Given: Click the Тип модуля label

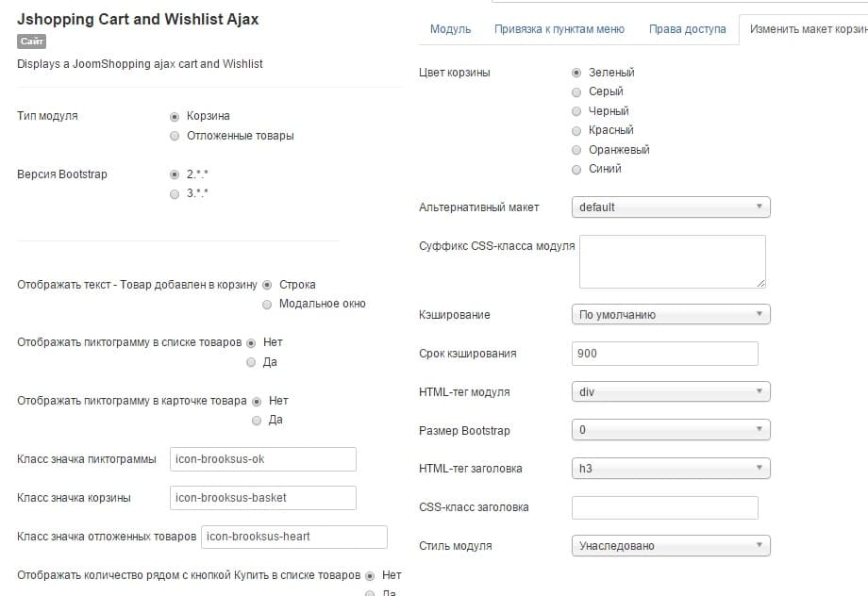Looking at the screenshot, I should pos(47,116).
